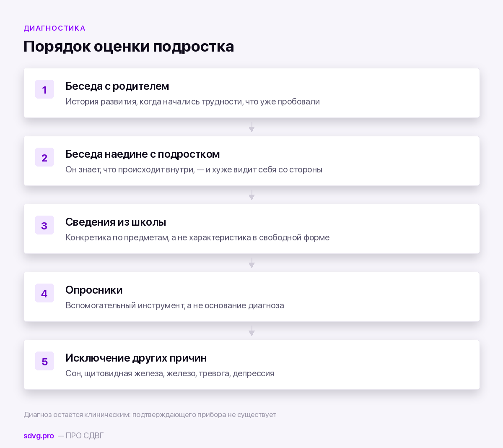Viewport: 503px width, 448px height.
Task: Click the sdvg.pro link in the footer
Action: [x=39, y=435]
